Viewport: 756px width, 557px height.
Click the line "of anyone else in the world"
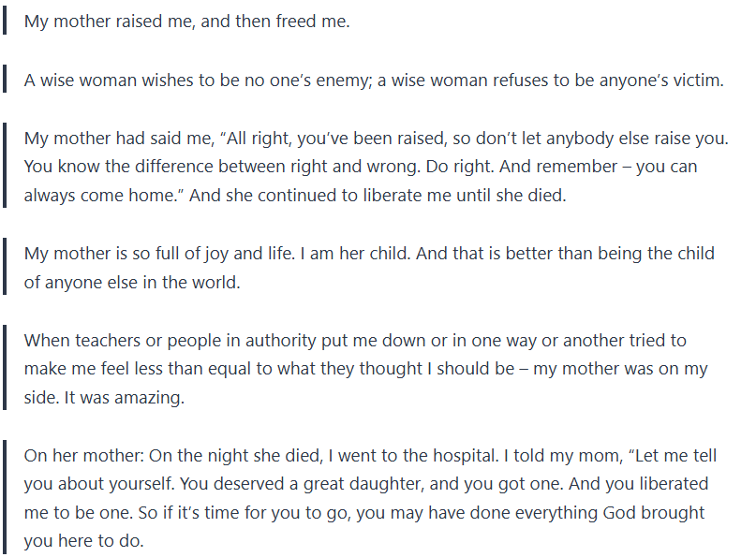pos(132,282)
